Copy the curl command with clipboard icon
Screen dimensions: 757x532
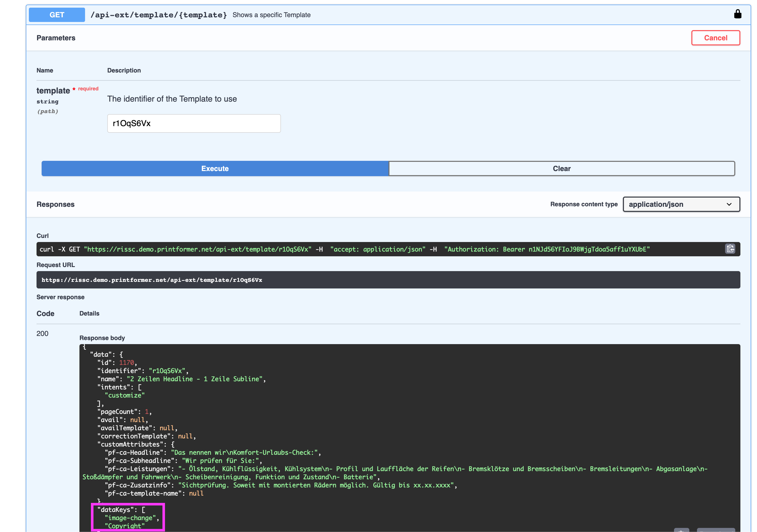[730, 249]
